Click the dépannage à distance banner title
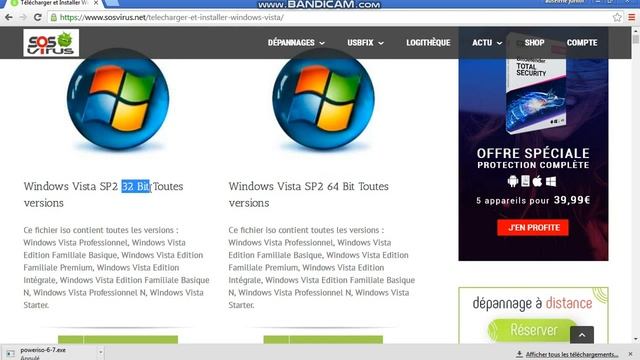This screenshot has width=640, height=360. click(x=532, y=303)
